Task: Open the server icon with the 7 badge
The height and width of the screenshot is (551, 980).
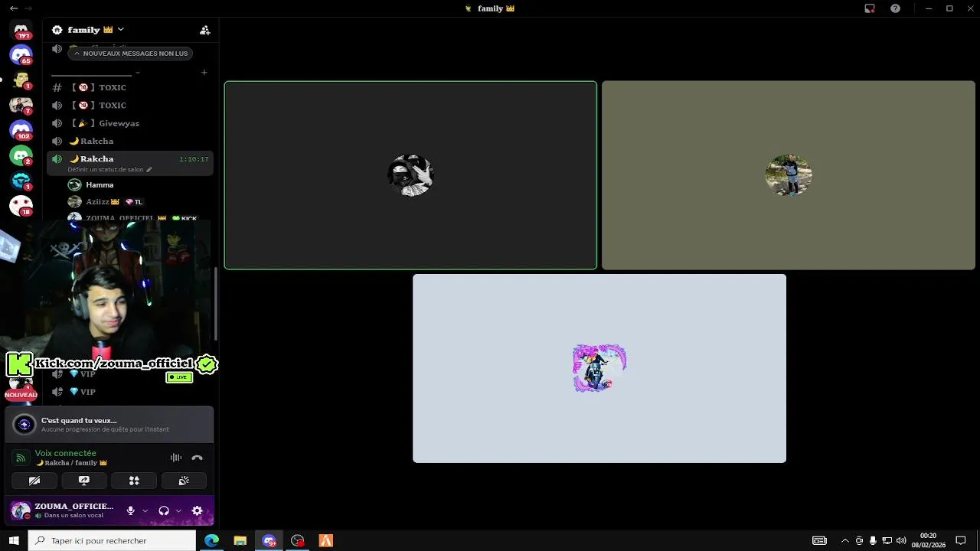Action: click(21, 105)
